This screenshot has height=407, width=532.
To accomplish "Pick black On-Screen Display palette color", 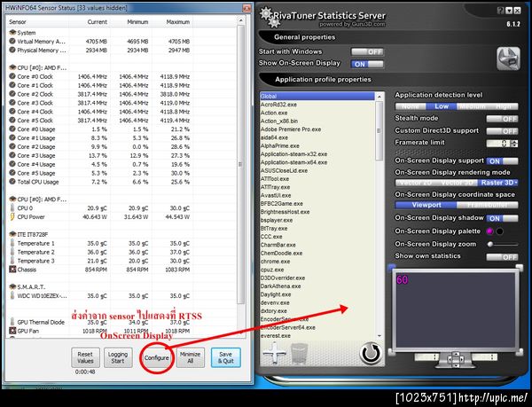I will (x=500, y=231).
